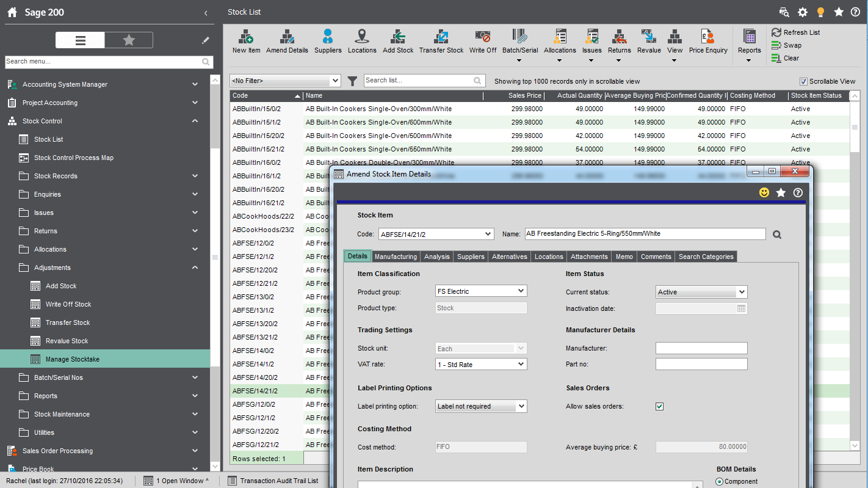Expand Sales Order Processing menu
The width and height of the screenshot is (868, 488).
click(x=195, y=451)
